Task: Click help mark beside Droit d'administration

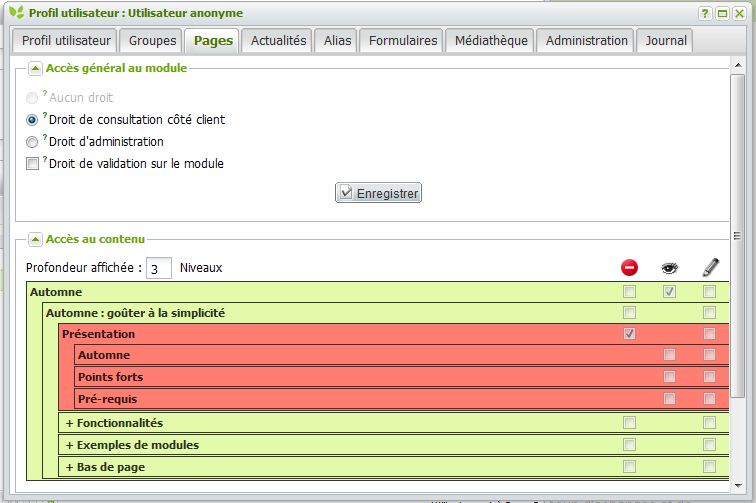Action: [46, 139]
